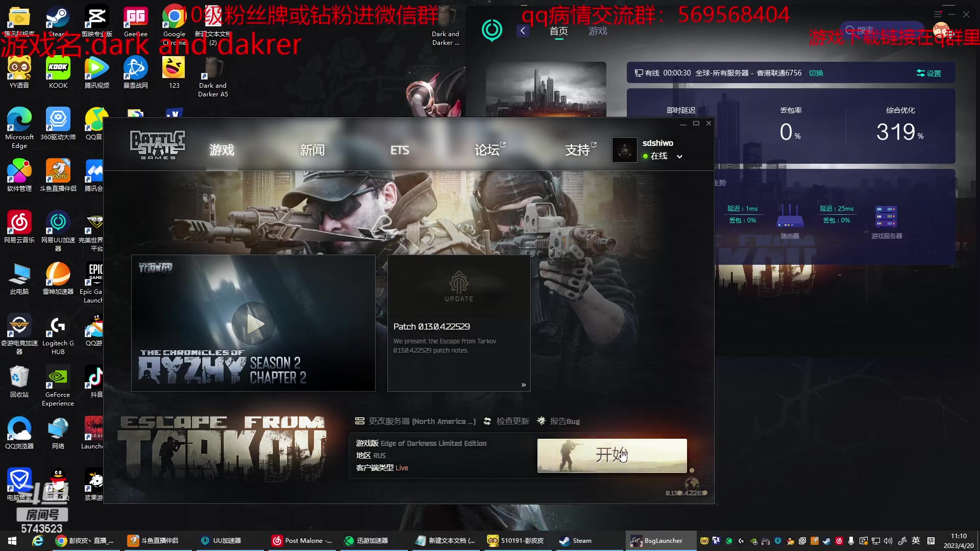This screenshot has height=551, width=980.
Task: Open 暴雪战网 desktop shortcut
Action: [135, 73]
